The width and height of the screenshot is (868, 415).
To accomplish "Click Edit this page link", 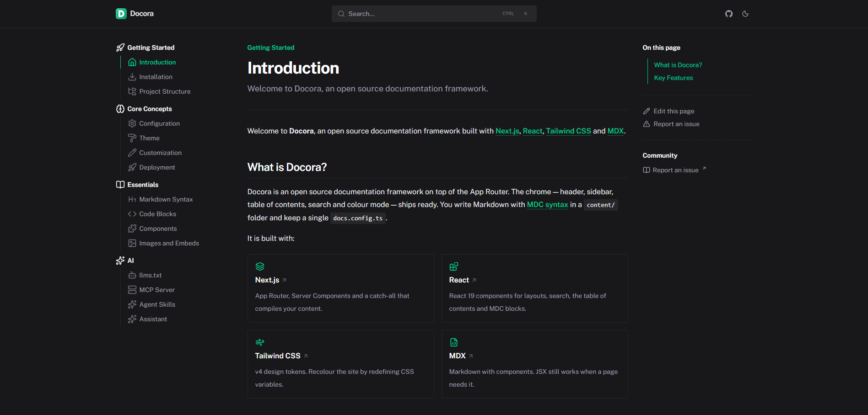I will [x=674, y=111].
